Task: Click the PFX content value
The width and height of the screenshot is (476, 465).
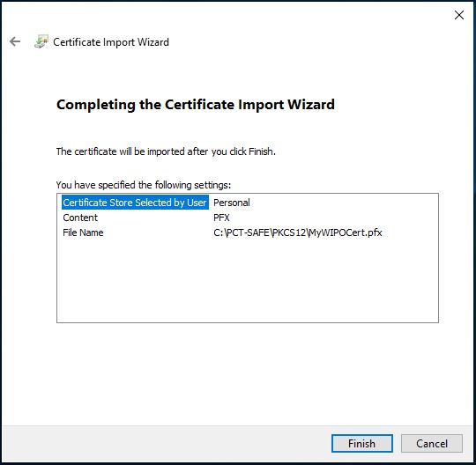Action: [221, 218]
